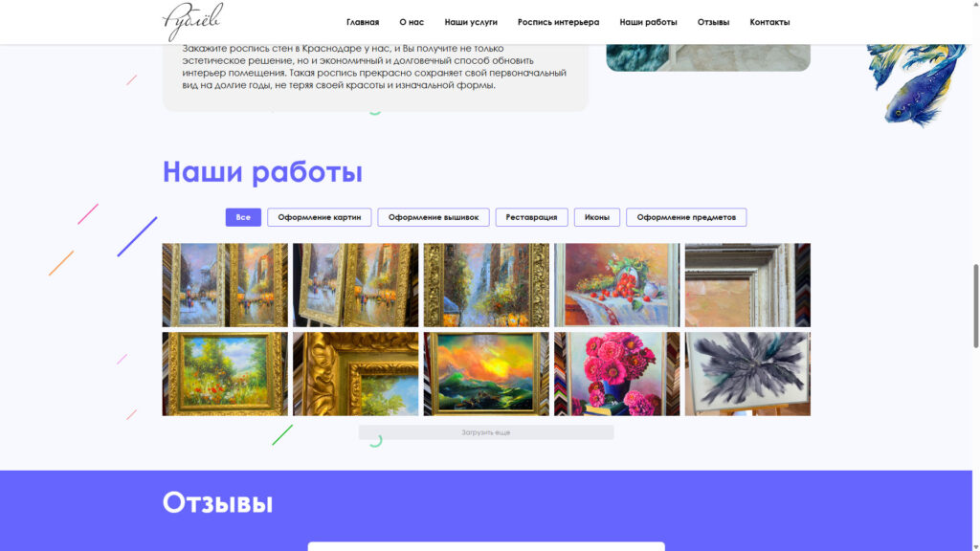This screenshot has height=551, width=980.
Task: Go to Контакты page link
Action: [769, 22]
